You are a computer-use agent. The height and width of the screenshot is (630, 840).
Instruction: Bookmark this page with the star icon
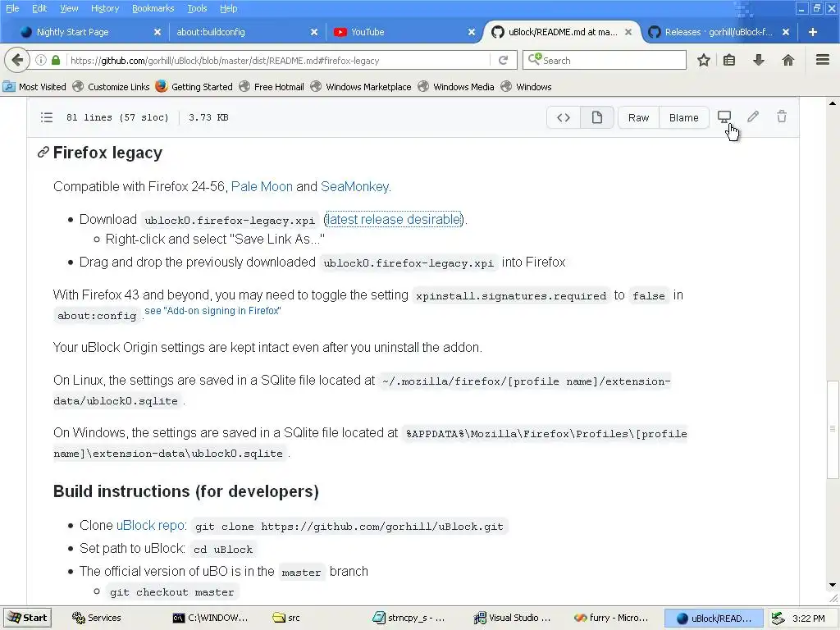coord(703,60)
